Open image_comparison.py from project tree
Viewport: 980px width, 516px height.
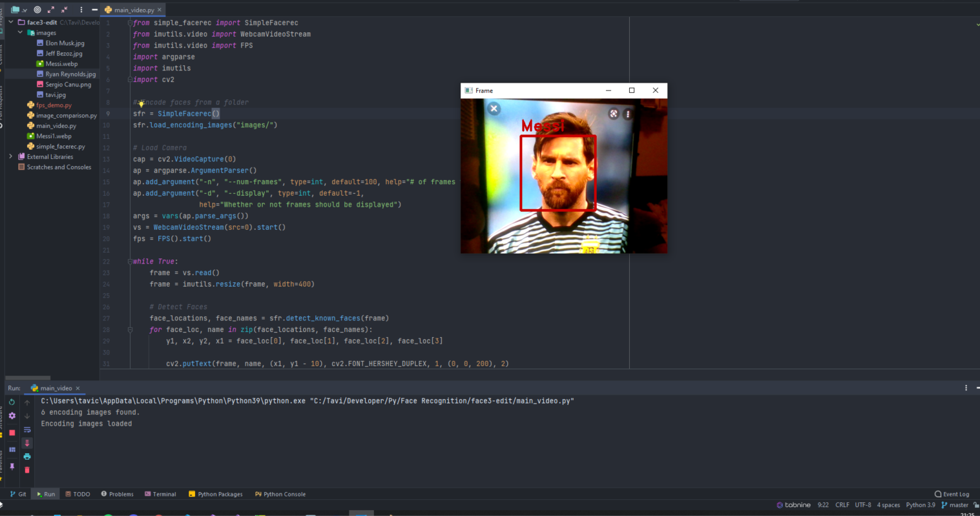tap(61, 116)
